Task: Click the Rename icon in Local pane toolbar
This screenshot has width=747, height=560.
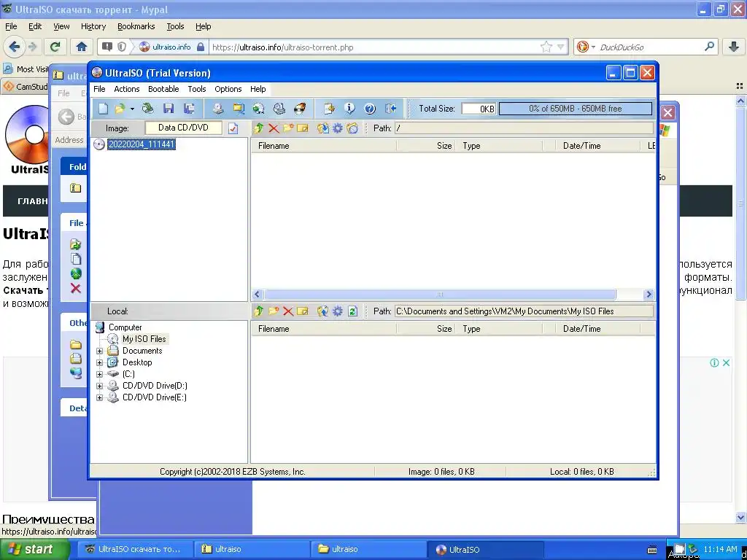Action: tap(303, 311)
